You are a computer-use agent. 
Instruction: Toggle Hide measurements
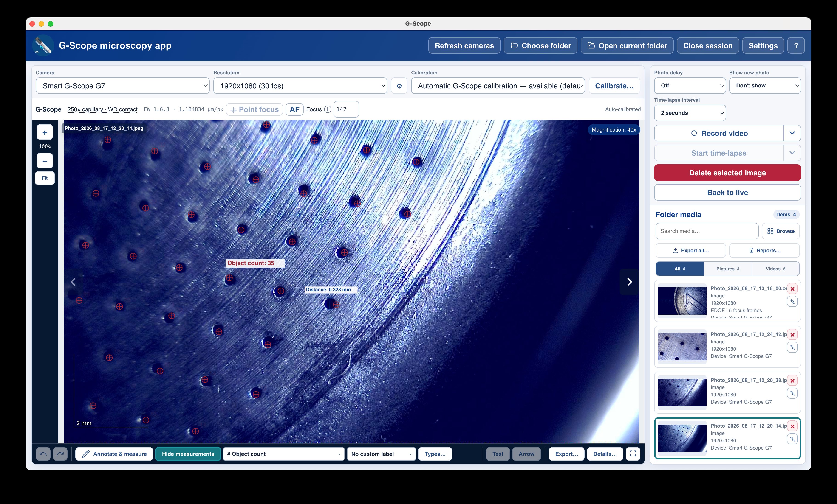(x=188, y=454)
